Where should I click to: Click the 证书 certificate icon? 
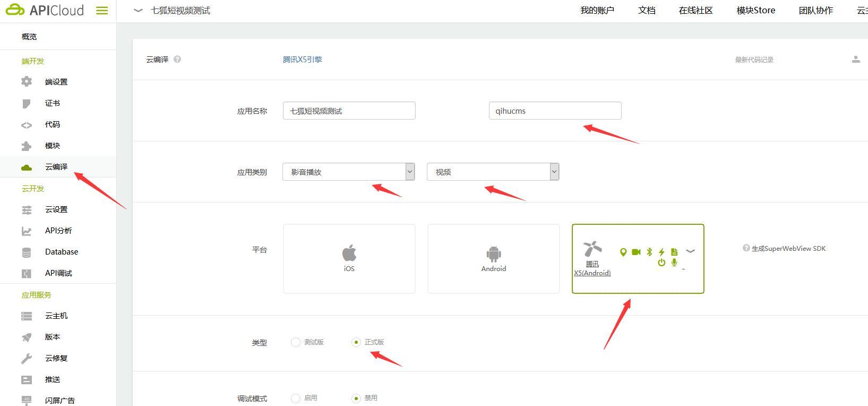(x=27, y=103)
